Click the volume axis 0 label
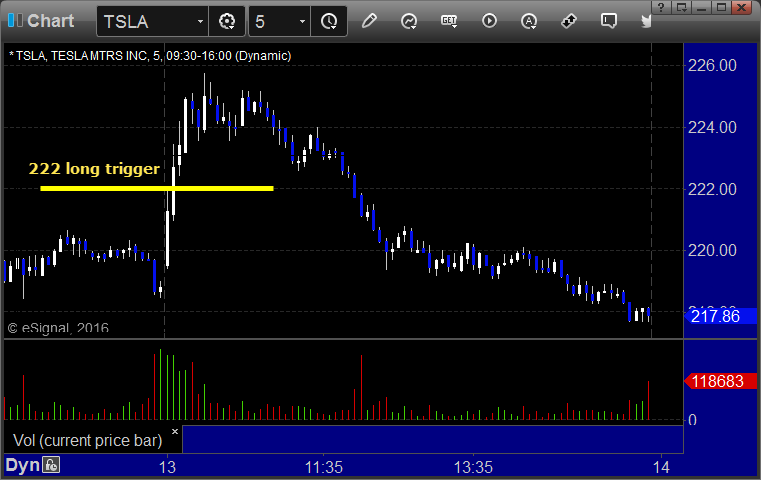Viewport: 761px width, 480px height. [x=692, y=420]
